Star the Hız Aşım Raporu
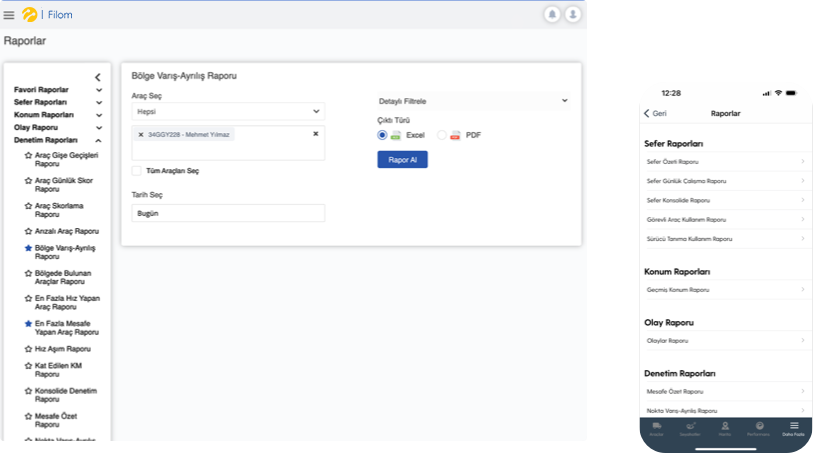 (28, 349)
